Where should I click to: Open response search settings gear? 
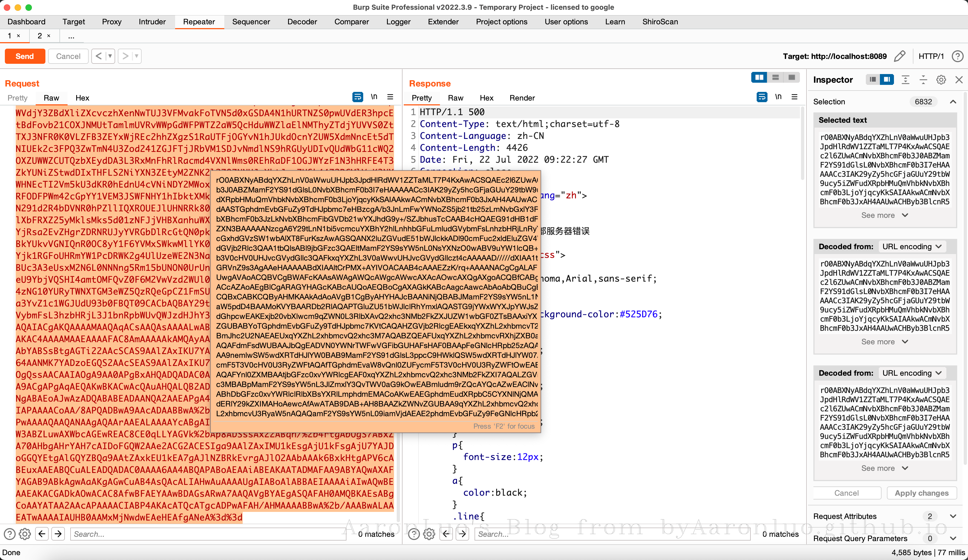coord(429,534)
